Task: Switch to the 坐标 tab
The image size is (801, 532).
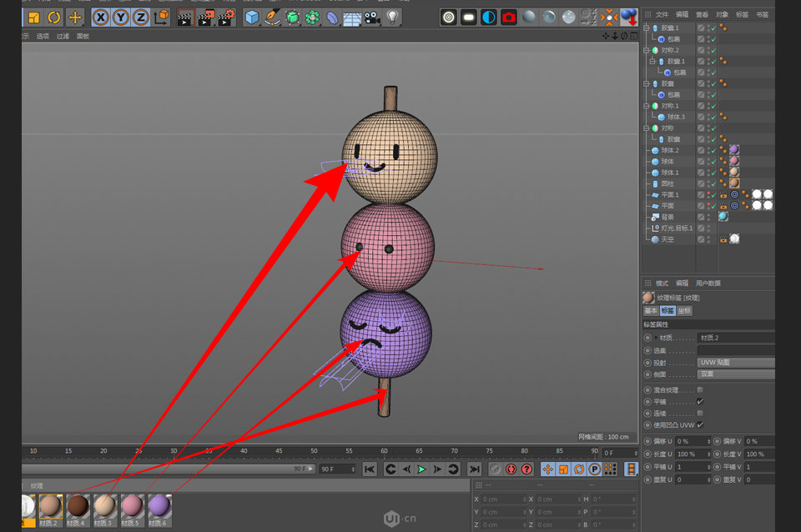Action: (686, 310)
